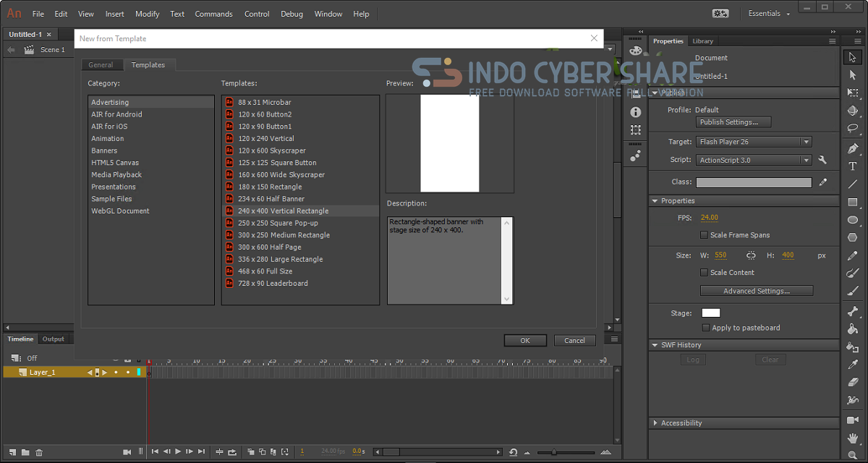Select the Lasso tool

coord(853,129)
